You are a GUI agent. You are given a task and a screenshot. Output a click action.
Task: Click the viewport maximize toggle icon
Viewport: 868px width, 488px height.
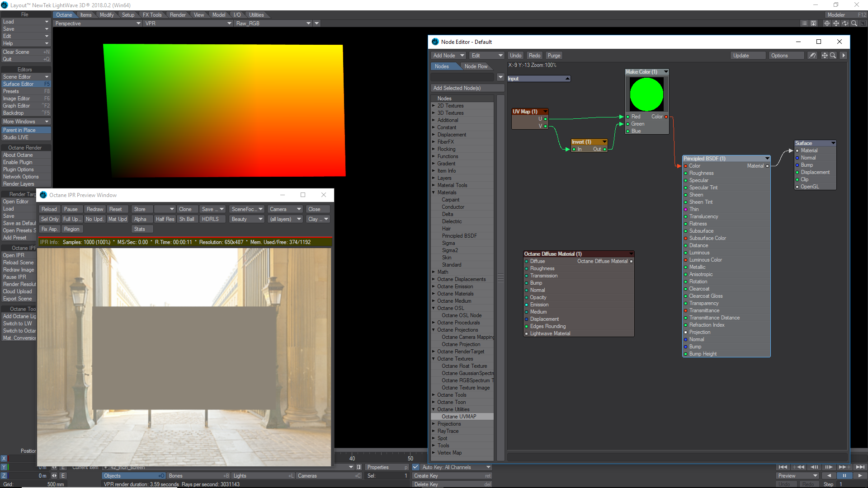coord(863,23)
